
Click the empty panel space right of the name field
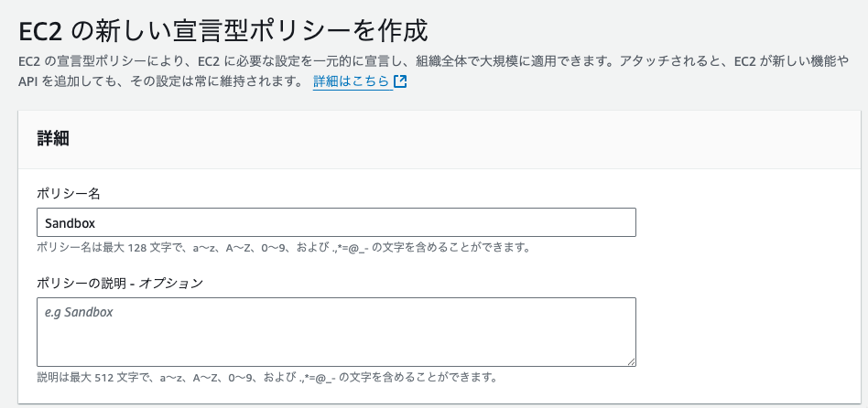747,222
